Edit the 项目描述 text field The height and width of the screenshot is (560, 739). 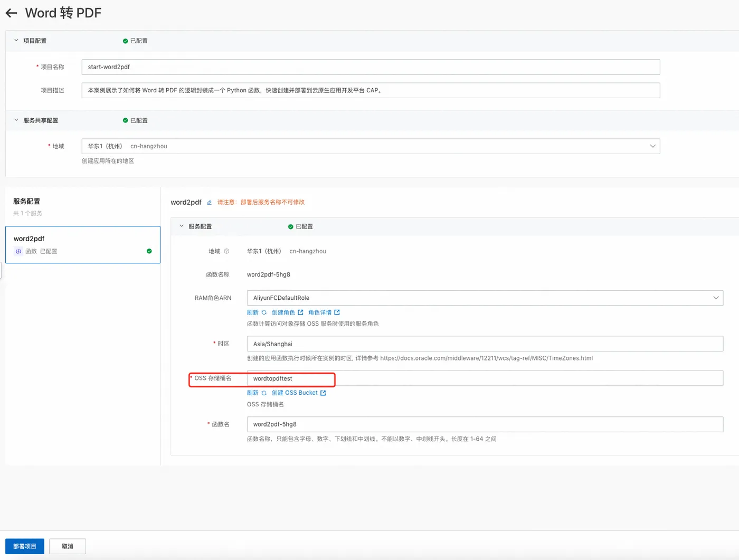[x=371, y=90]
